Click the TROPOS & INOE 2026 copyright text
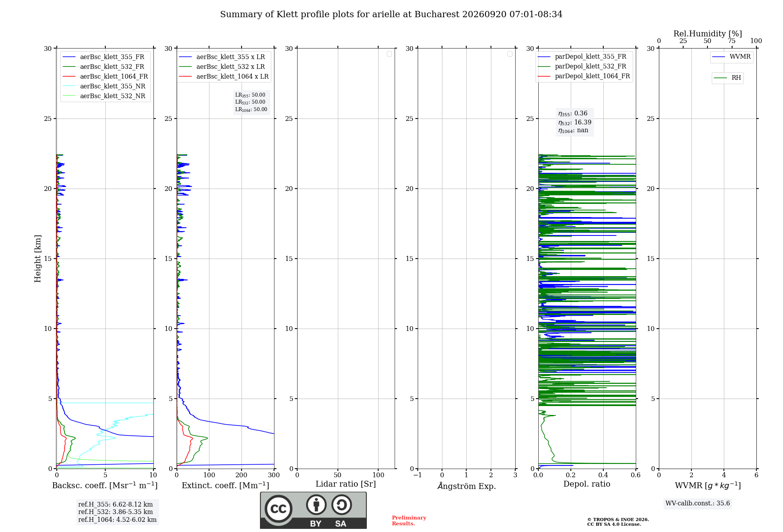Image resolution: width=783 pixels, height=532 pixels. [618, 519]
